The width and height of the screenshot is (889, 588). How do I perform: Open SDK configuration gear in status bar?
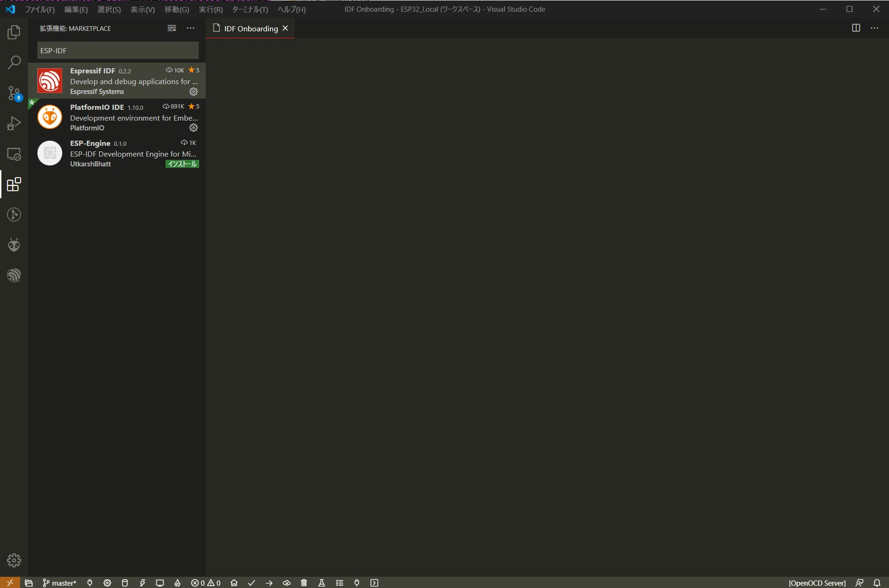(x=107, y=583)
